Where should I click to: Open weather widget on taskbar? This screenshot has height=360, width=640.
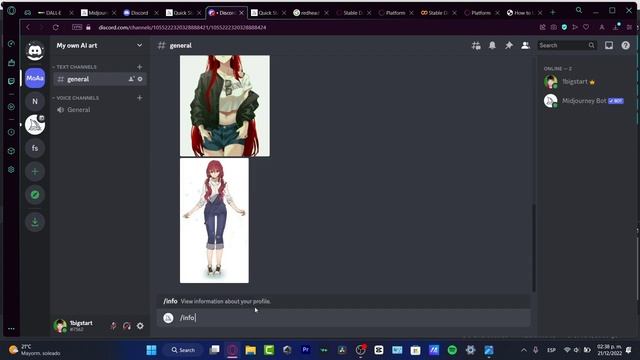(x=35, y=350)
